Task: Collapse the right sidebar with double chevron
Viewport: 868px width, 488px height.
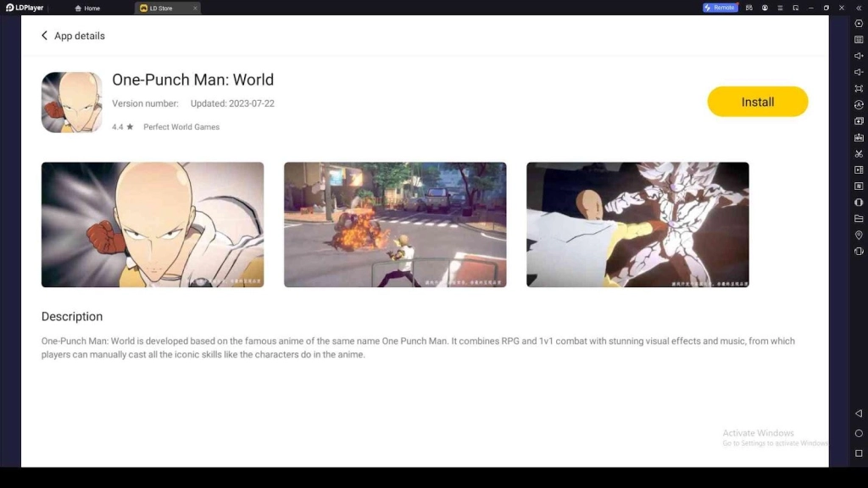Action: (x=859, y=8)
